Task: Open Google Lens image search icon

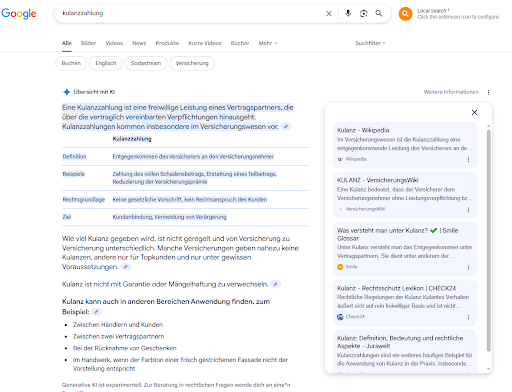Action: 363,13
